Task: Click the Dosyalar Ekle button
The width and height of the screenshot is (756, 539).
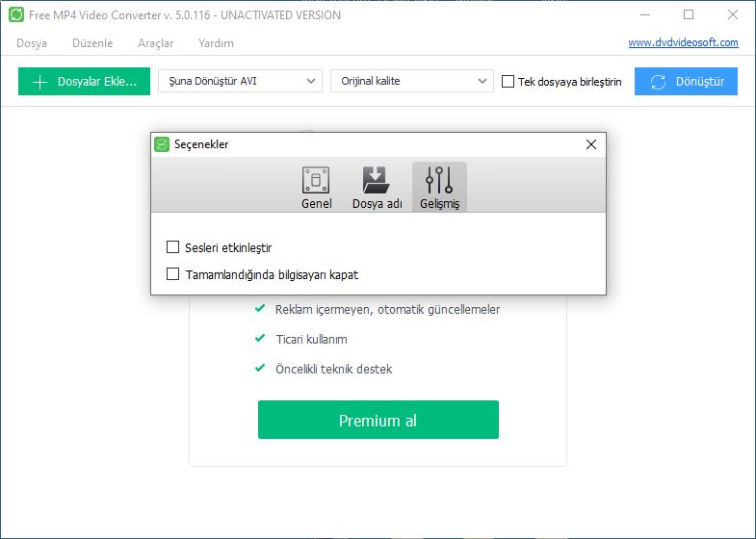Action: point(85,82)
